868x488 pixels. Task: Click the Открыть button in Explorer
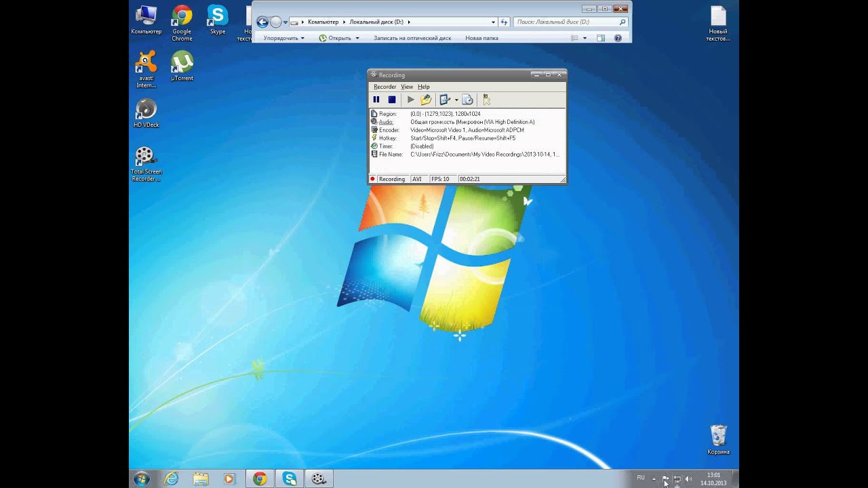(335, 38)
